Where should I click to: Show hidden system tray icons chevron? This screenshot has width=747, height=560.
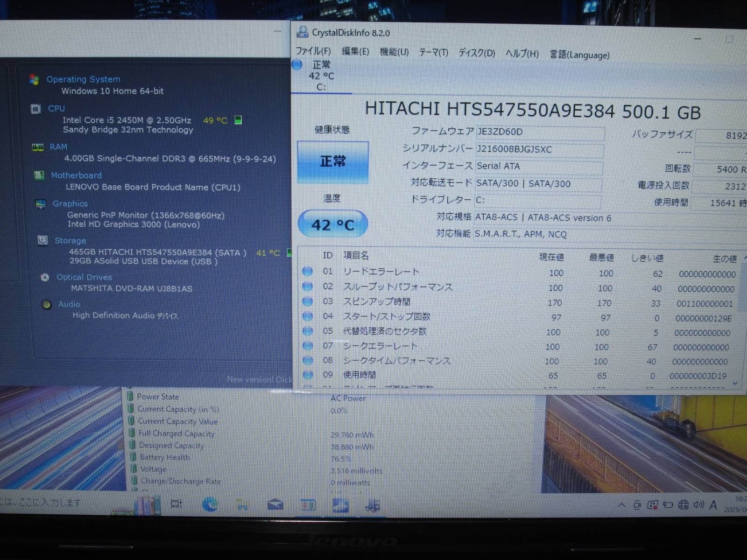(621, 505)
